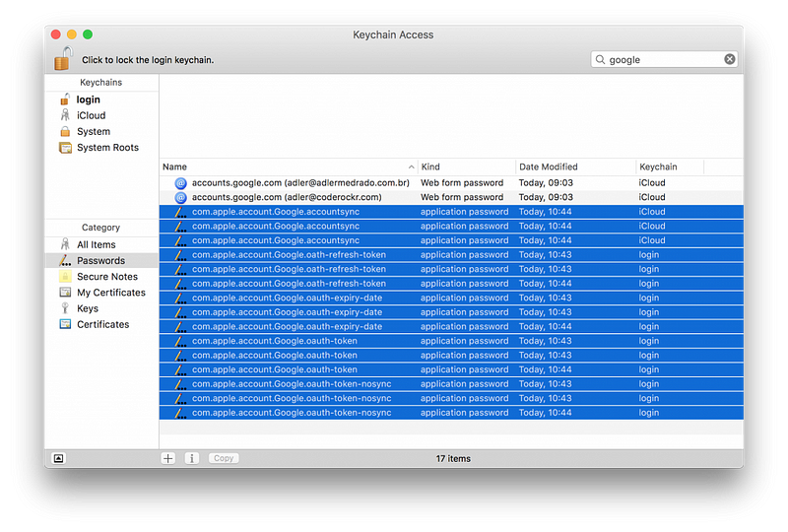Click the @ icon of coderockr.com entry
Screen dimensions: 788x532
click(x=180, y=198)
